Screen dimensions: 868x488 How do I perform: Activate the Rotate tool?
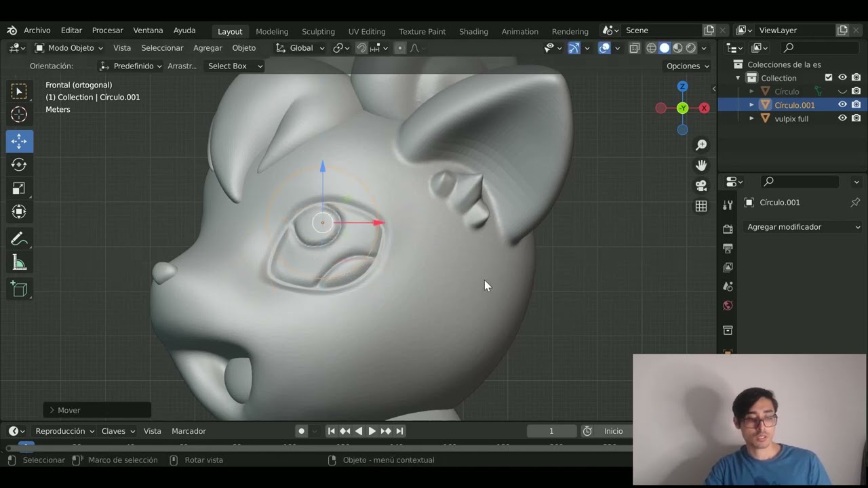(19, 165)
